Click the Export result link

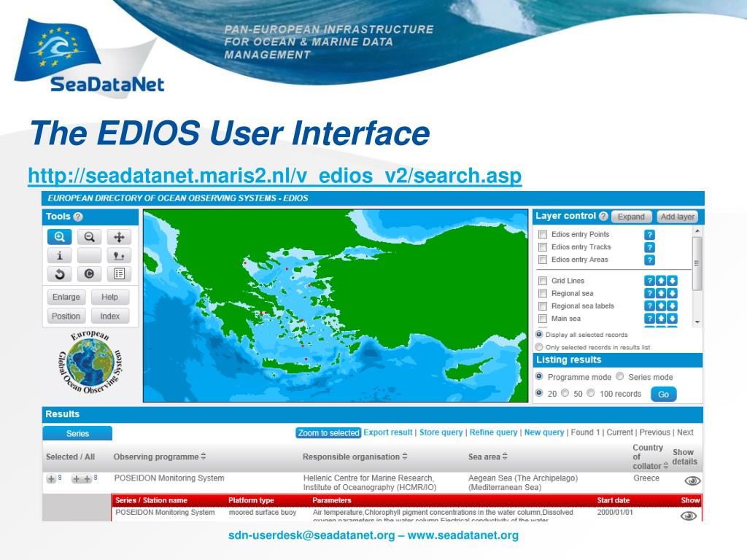[x=388, y=432]
